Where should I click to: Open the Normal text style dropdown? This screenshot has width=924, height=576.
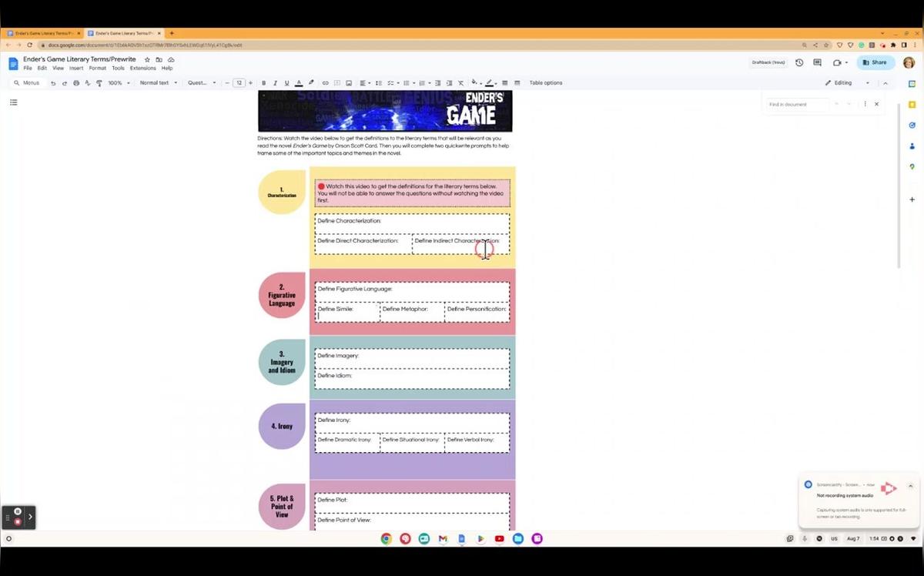[x=159, y=83]
